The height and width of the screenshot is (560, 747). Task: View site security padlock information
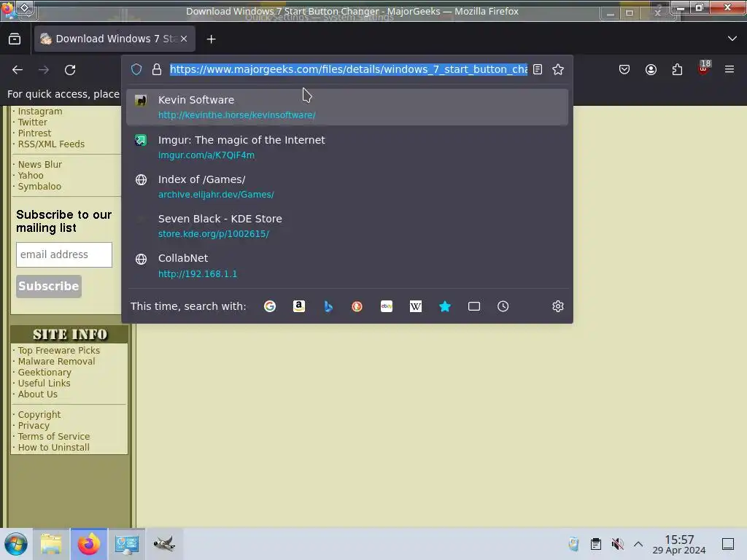coord(157,69)
